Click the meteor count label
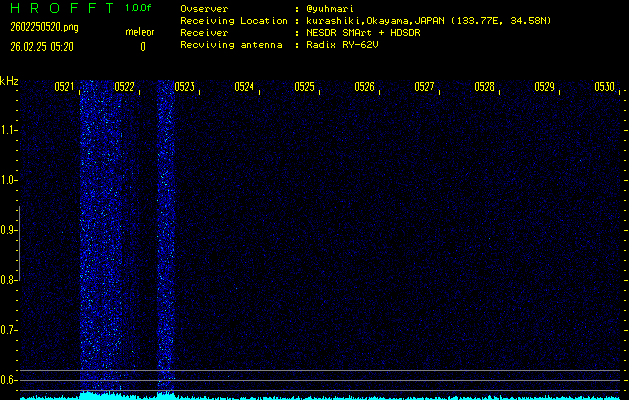The height and width of the screenshot is (400, 629). (140, 33)
